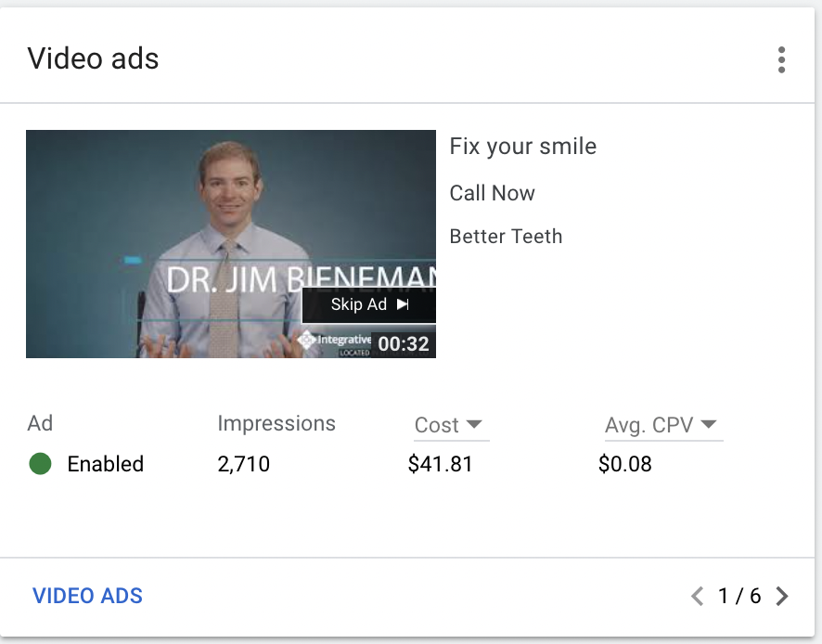Open the three-dot card options menu
822x644 pixels.
[x=781, y=59]
